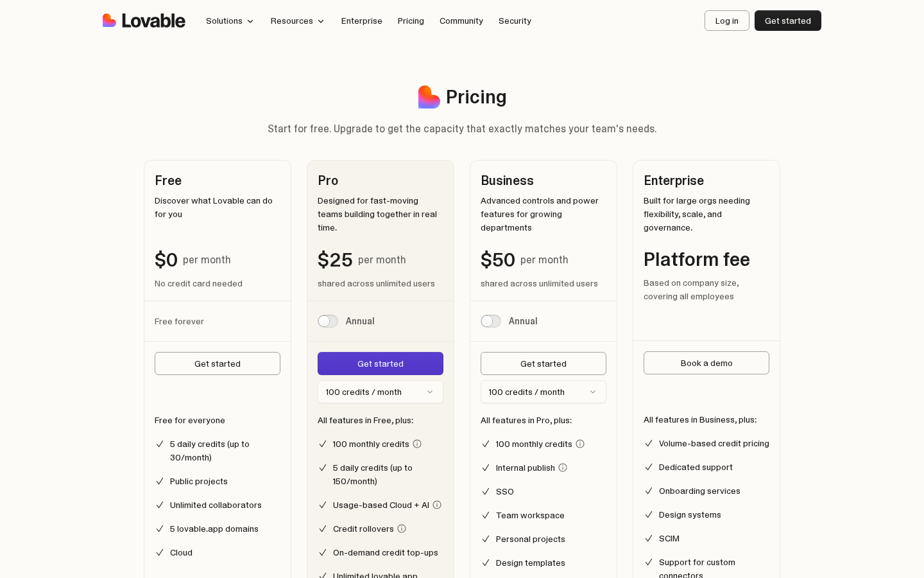Image resolution: width=924 pixels, height=578 pixels.
Task: Open the info tooltip for Pro's 100 monthly credits
Action: [417, 444]
